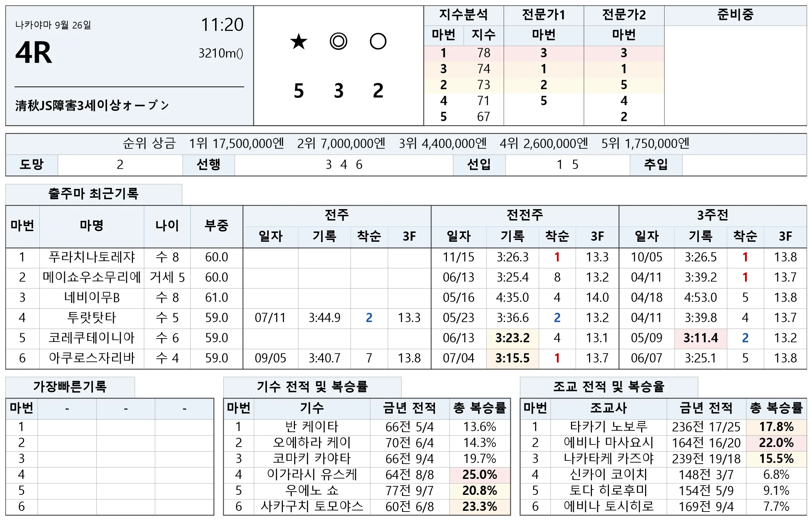
Task: Click the 도망 running style label
Action: pyautogui.click(x=32, y=165)
